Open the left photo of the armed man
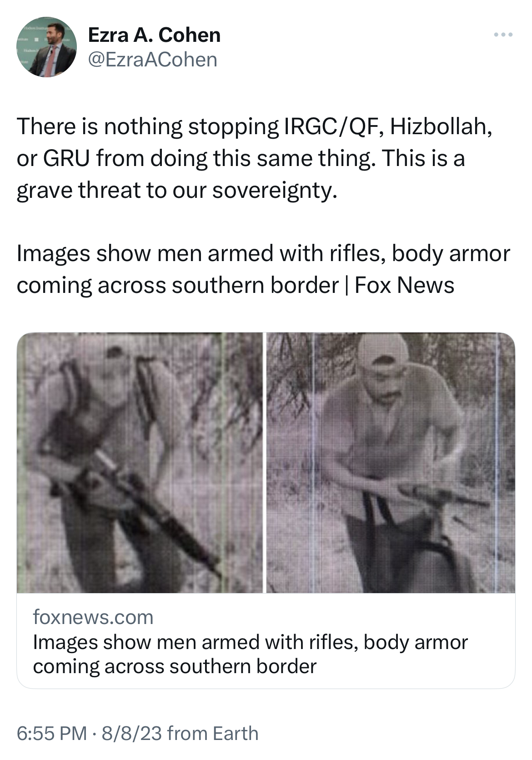Viewport: 532px width, 760px height. pyautogui.click(x=140, y=463)
